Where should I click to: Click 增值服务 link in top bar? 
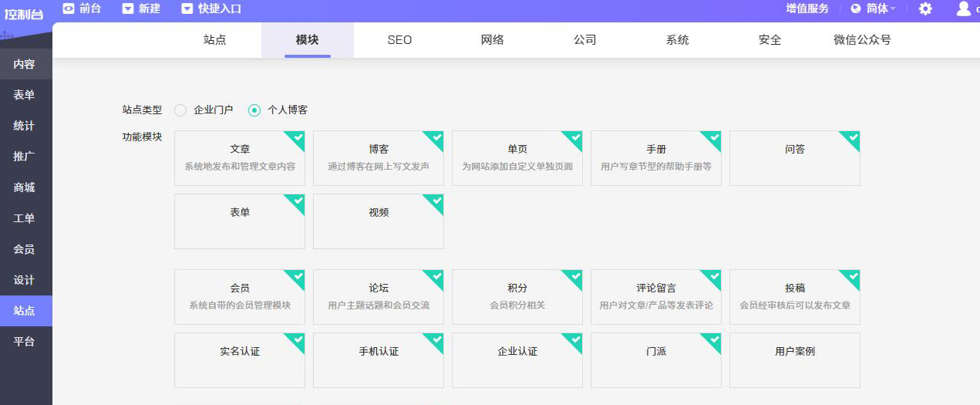point(807,8)
